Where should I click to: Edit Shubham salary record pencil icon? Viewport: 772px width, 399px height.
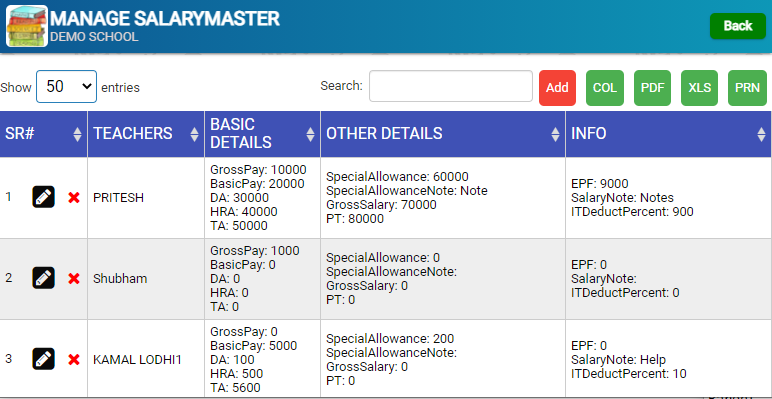43,278
